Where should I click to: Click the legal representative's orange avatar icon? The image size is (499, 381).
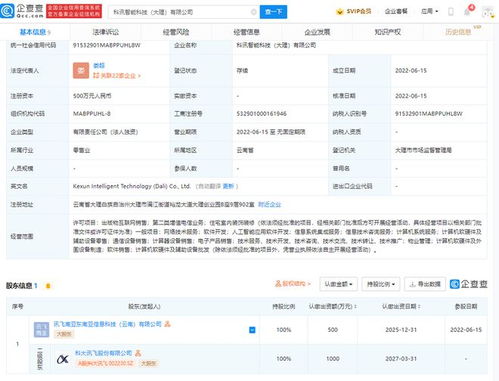pyautogui.click(x=81, y=71)
